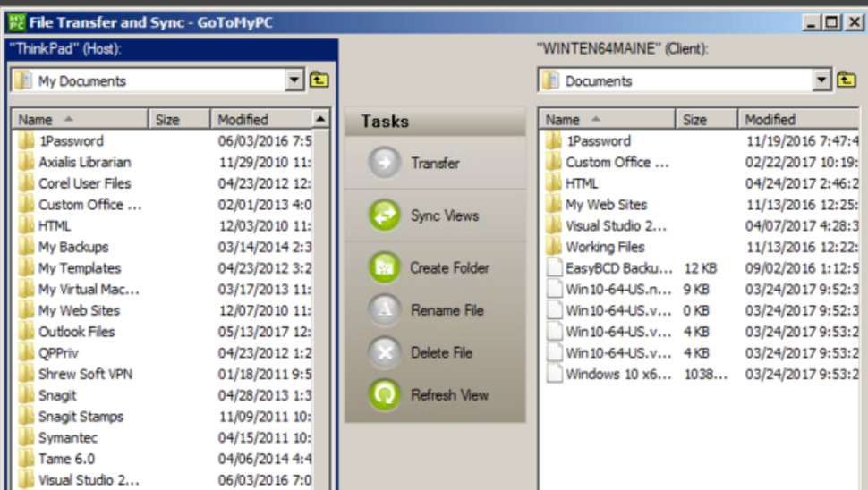
Task: Click the Transfer arrow icon
Action: (x=385, y=164)
